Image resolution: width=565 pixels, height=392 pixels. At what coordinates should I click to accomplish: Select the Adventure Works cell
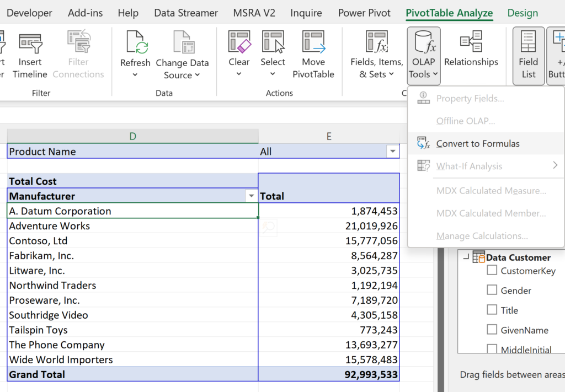(132, 226)
